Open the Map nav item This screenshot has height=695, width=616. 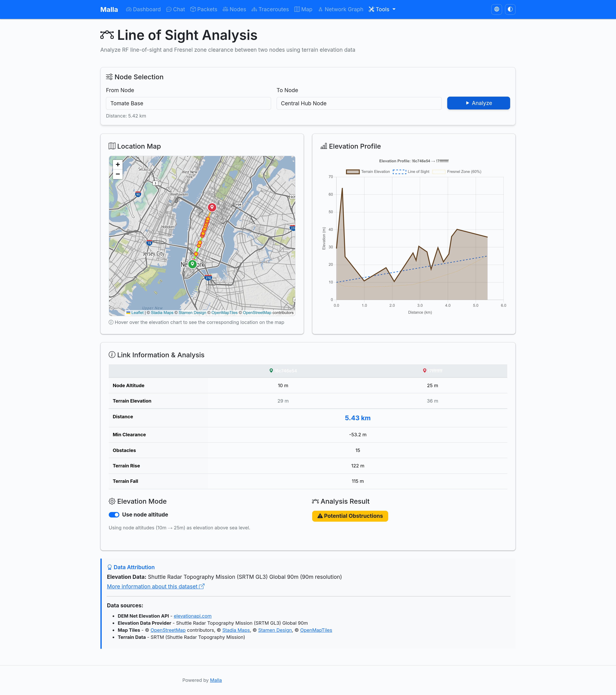click(303, 9)
